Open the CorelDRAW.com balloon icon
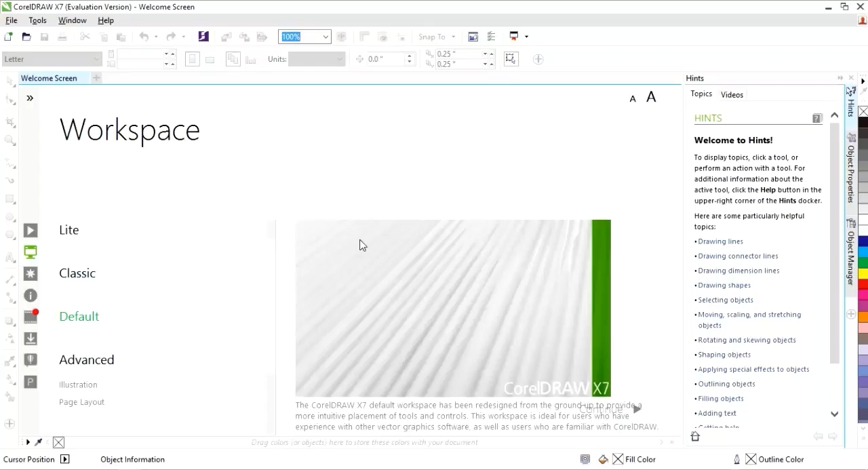The image size is (868, 470). [31, 360]
